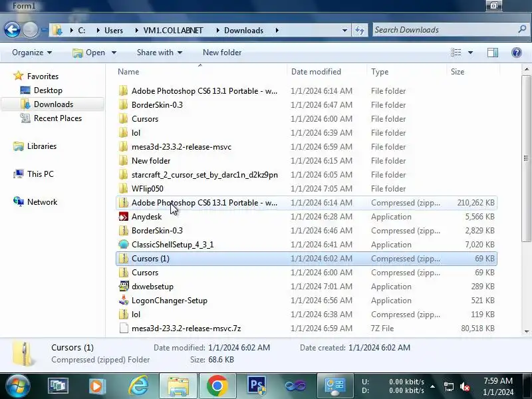This screenshot has height=399, width=532.
Task: Click the Show desktop strip by the clock
Action: [x=528, y=386]
